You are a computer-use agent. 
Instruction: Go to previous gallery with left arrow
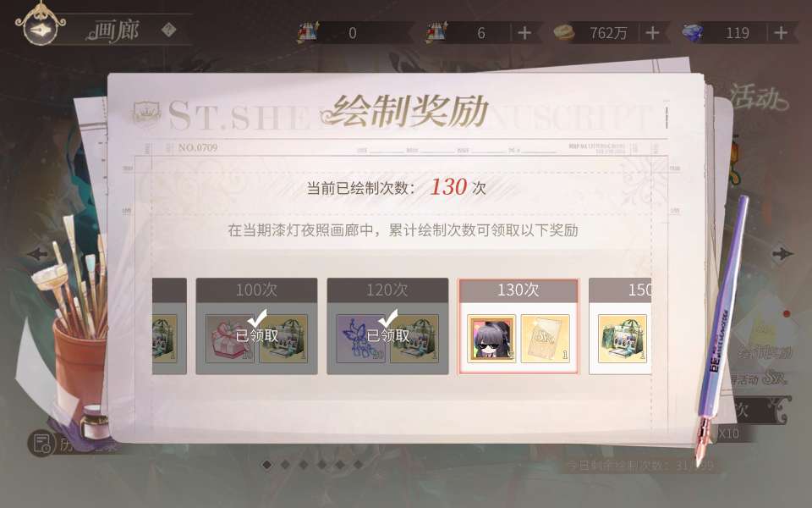coord(37,254)
